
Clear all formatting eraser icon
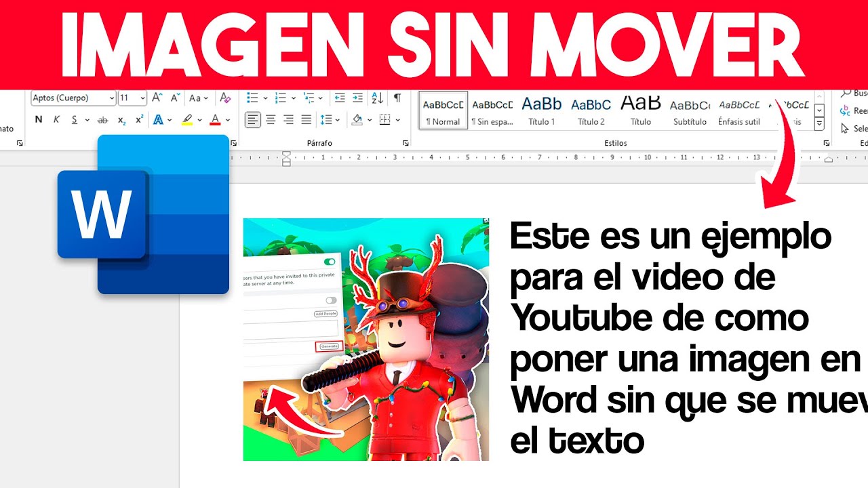(x=226, y=98)
